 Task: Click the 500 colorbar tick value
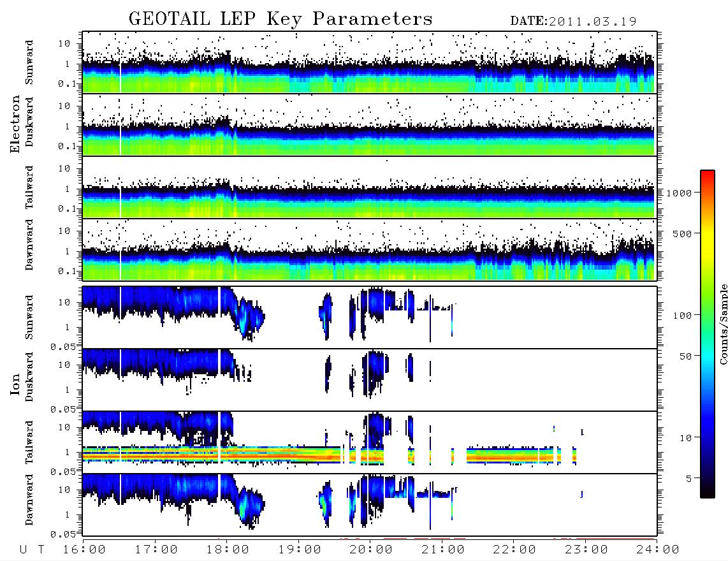pyautogui.click(x=683, y=233)
